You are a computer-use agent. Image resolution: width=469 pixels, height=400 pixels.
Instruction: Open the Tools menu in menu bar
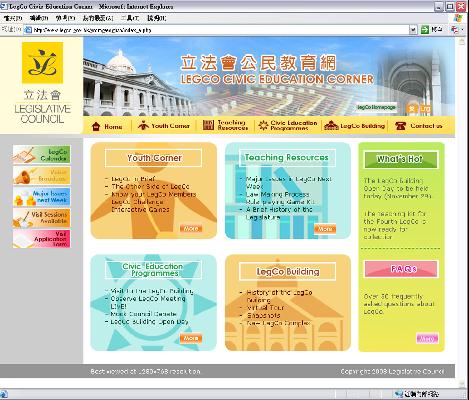pyautogui.click(x=130, y=18)
